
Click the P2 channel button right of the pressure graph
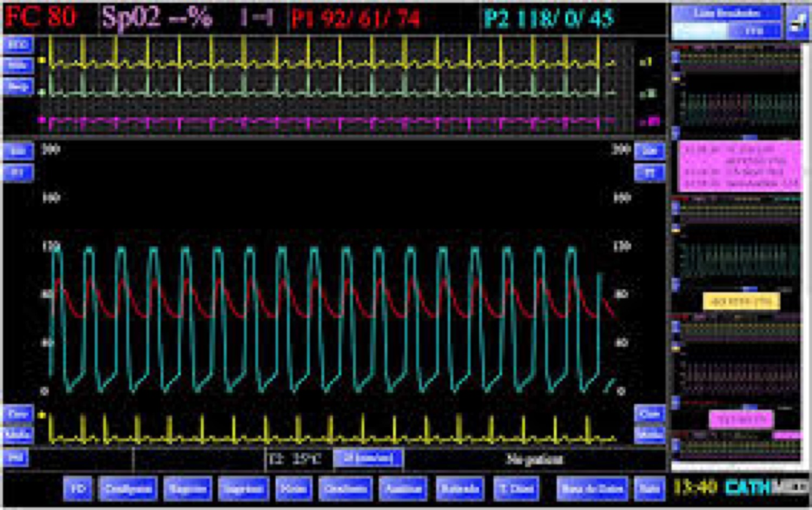(650, 173)
